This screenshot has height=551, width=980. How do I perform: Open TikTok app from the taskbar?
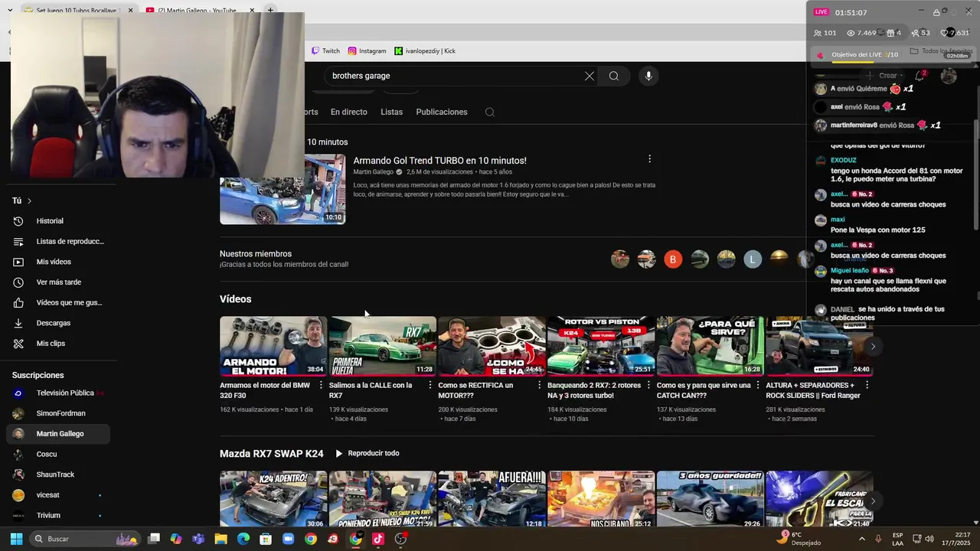coord(377,539)
